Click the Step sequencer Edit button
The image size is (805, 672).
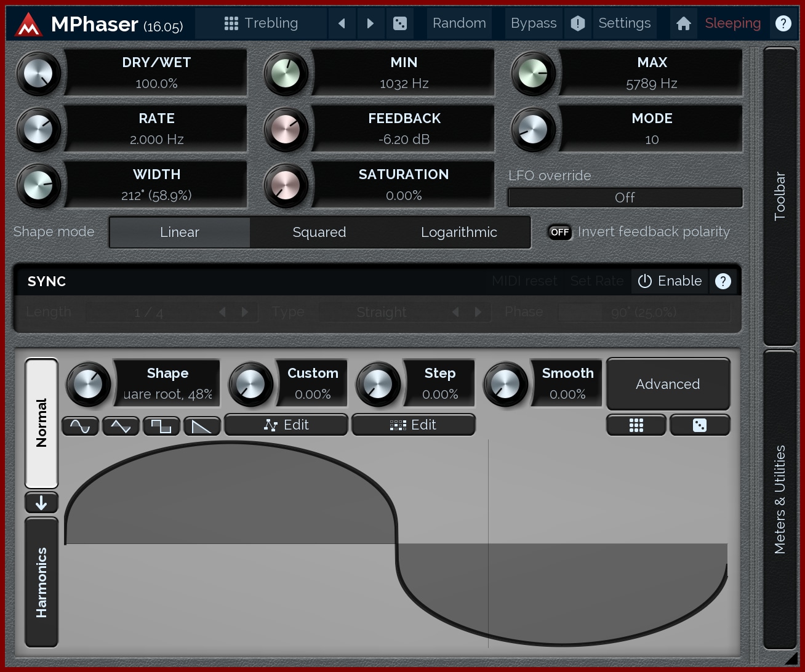tap(414, 425)
